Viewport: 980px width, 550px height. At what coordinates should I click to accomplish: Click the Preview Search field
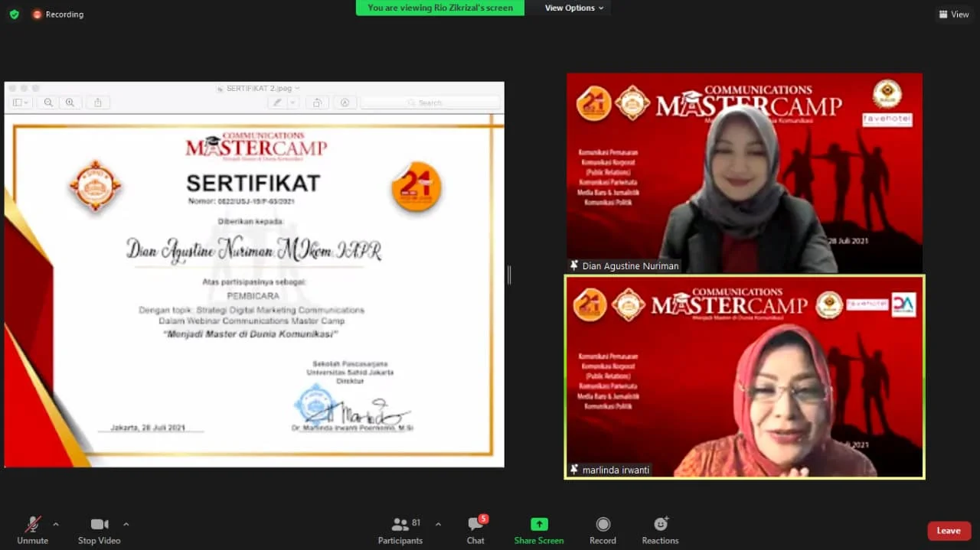430,103
